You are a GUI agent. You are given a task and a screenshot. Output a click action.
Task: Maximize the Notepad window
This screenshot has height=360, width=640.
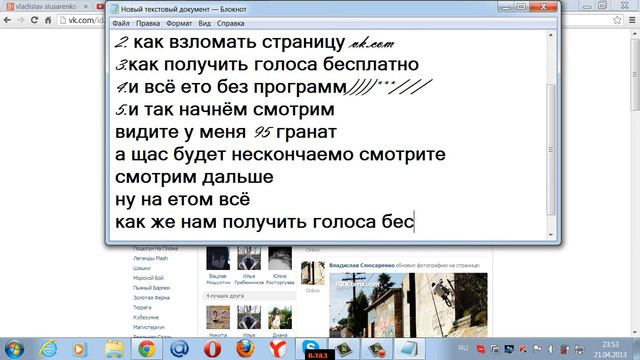click(x=521, y=7)
